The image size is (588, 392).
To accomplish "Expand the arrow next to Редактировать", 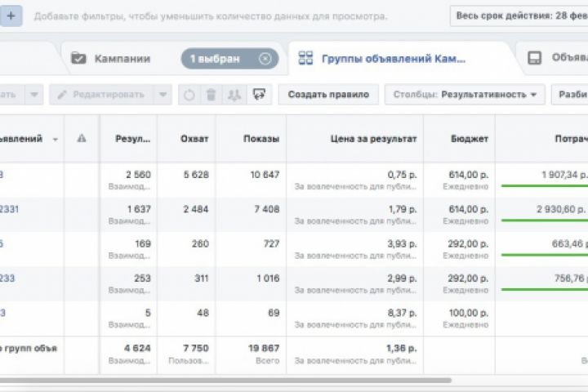I will coord(163,95).
